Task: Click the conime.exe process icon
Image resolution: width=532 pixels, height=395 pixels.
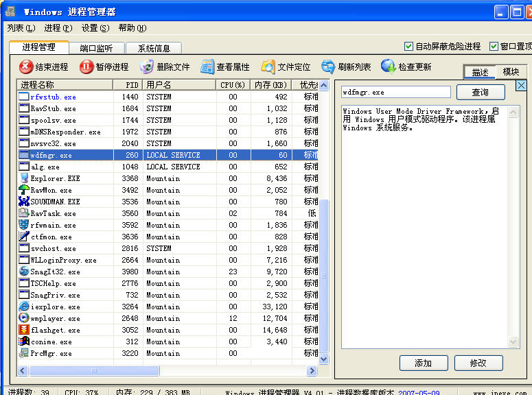Action: (x=24, y=342)
